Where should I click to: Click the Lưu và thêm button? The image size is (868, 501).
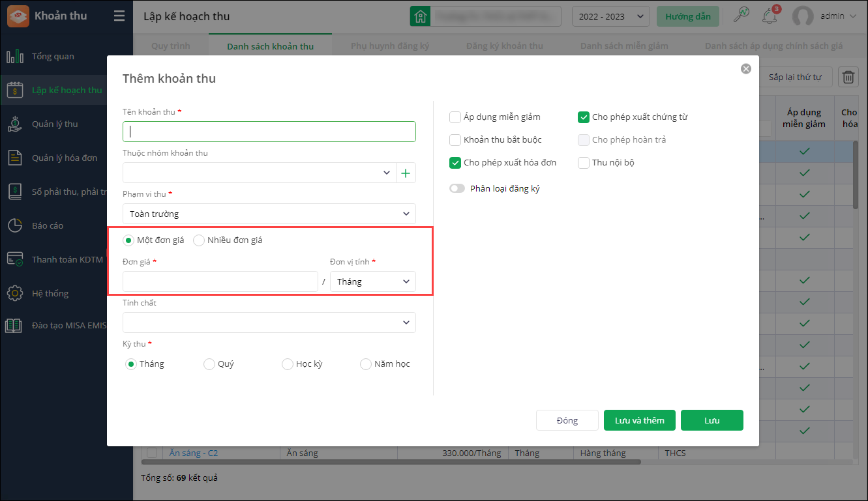[x=640, y=420]
